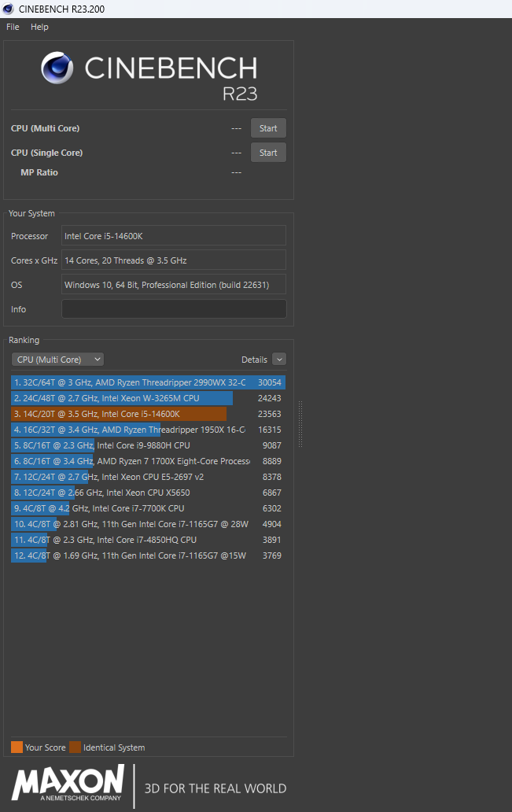Select ranking row 8 Xeon X5650
The image size is (512, 812).
point(148,493)
